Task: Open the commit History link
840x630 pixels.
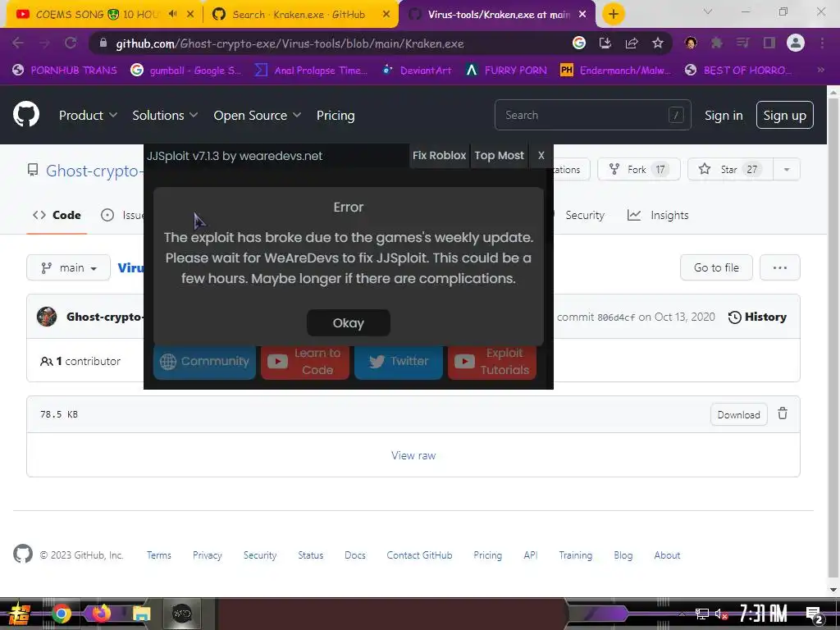Action: point(757,317)
